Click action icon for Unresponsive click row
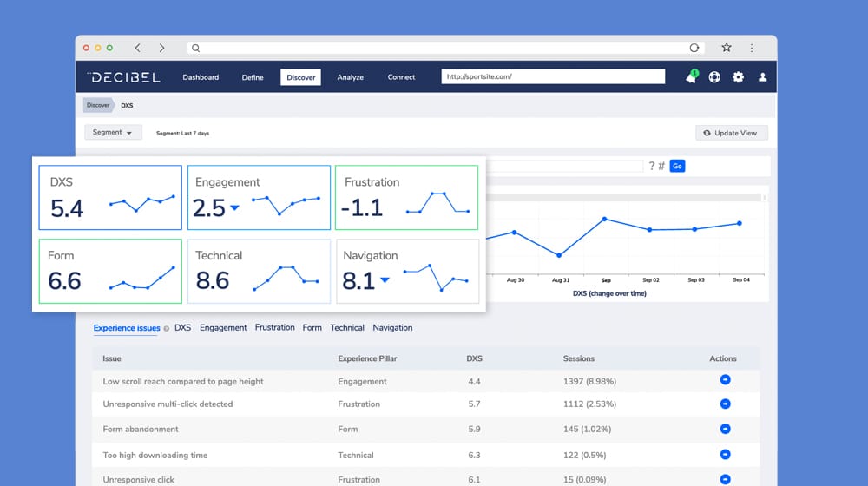Image resolution: width=868 pixels, height=486 pixels. [x=725, y=479]
